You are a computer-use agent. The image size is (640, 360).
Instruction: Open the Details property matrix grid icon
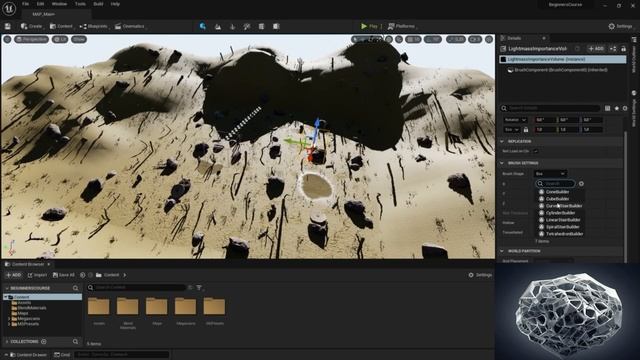tap(608, 108)
